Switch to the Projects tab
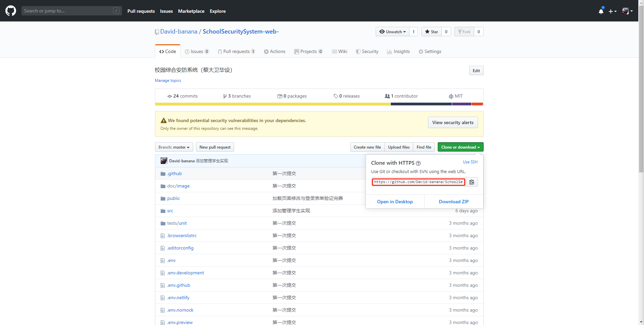 click(x=308, y=51)
